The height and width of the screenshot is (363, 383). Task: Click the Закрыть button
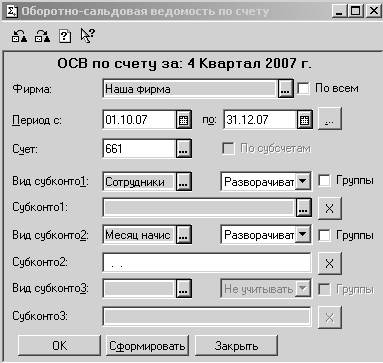[x=236, y=346]
